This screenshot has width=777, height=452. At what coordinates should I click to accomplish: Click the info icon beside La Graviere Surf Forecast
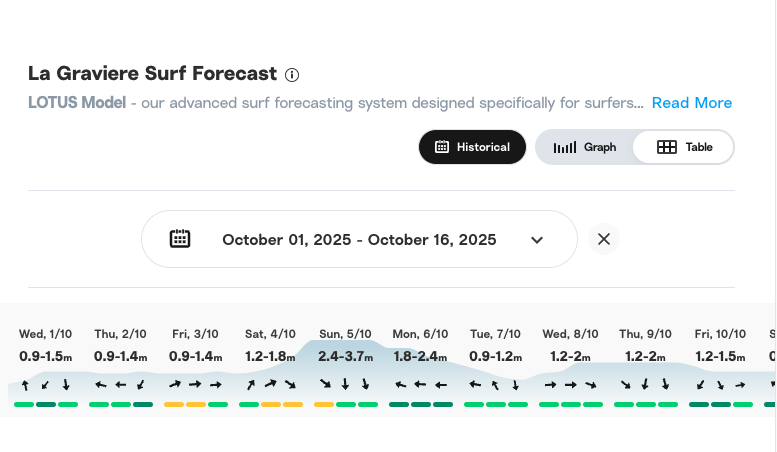click(292, 75)
